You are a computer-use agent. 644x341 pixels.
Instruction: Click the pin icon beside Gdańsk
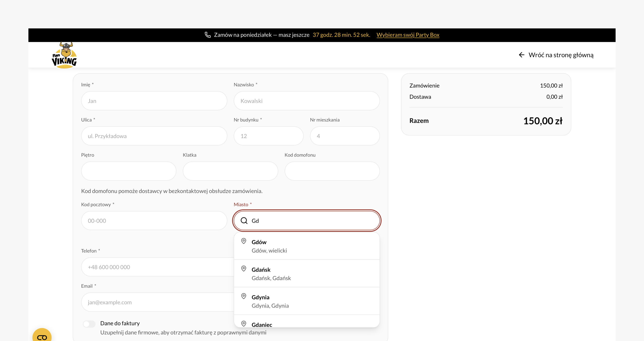pyautogui.click(x=243, y=269)
